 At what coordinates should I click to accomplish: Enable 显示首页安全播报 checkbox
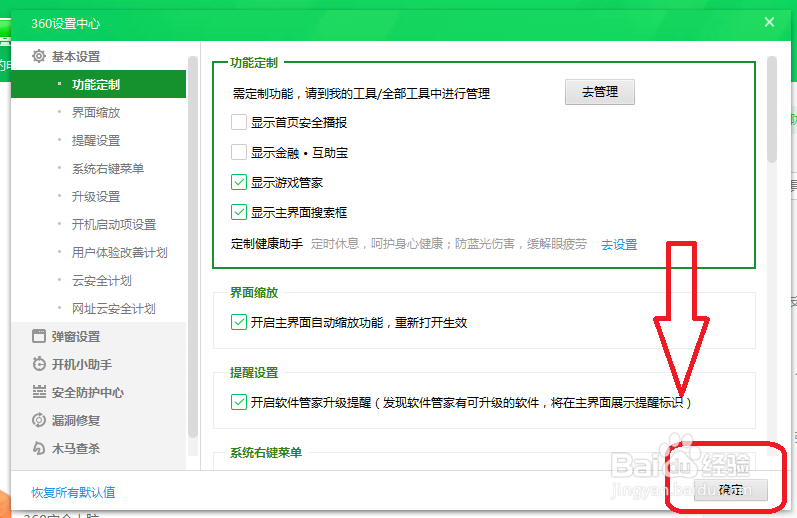point(238,122)
